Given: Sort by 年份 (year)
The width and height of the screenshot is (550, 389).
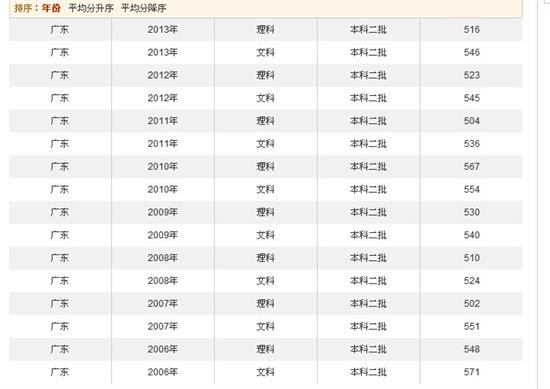Looking at the screenshot, I should pos(51,8).
